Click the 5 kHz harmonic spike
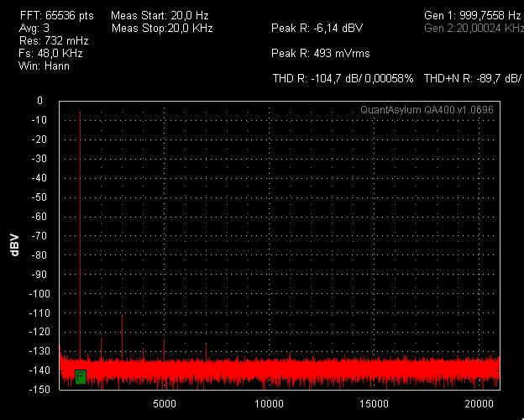524x420 pixels. click(164, 349)
